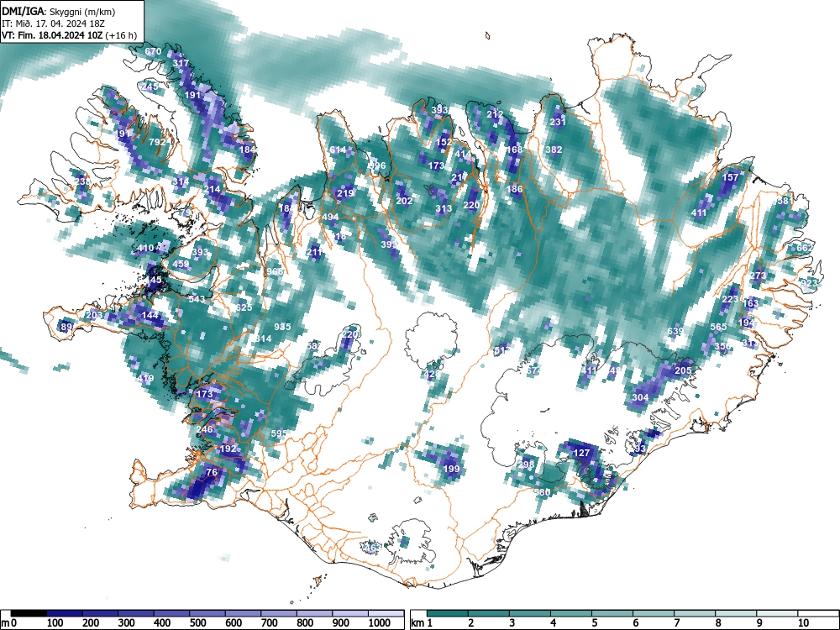Viewport: 840px width, 630px height.
Task: Click the visibility value '459' on the map
Action: [x=181, y=265]
